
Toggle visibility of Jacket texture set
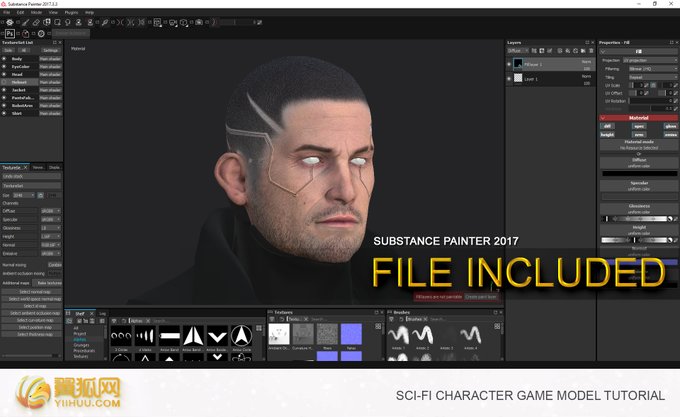(4, 90)
